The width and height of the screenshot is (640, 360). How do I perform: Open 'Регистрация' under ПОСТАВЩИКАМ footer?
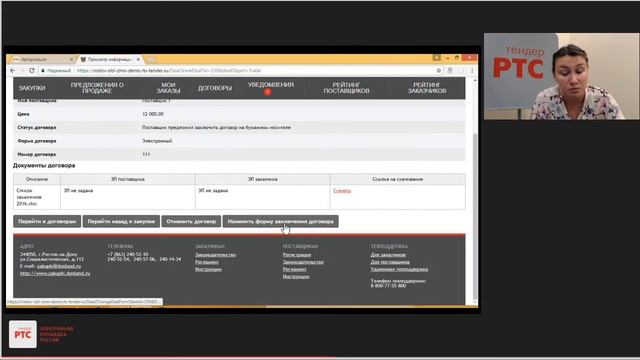297,255
